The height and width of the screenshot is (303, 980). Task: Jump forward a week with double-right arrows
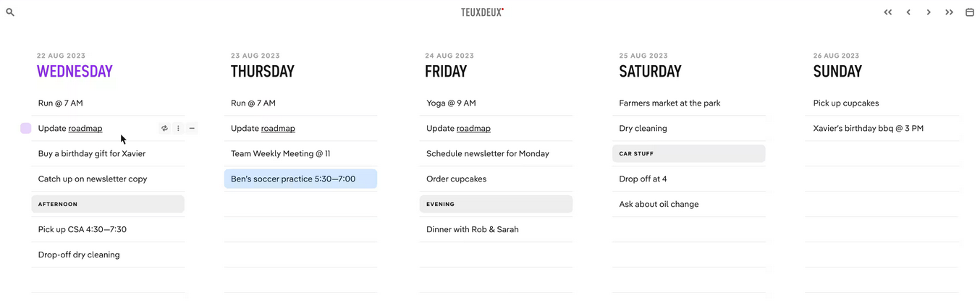pos(949,12)
